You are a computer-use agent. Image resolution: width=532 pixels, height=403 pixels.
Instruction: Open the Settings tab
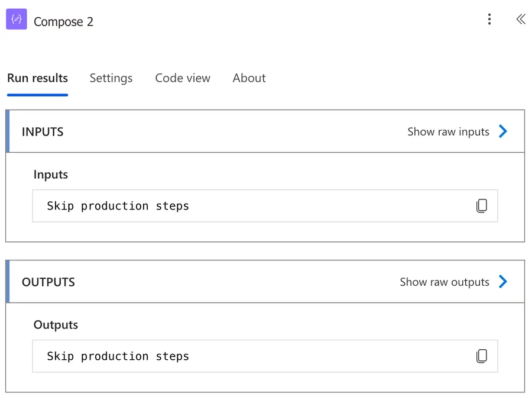[111, 78]
